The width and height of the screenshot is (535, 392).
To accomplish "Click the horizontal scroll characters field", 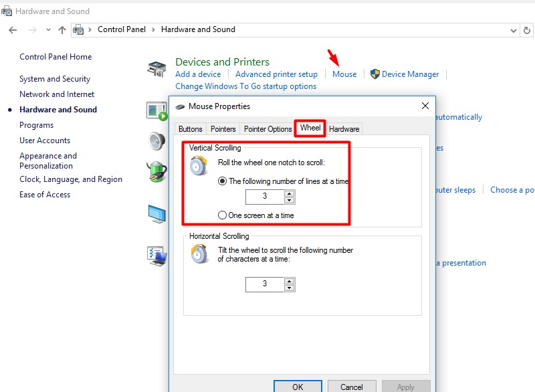I will pos(264,284).
